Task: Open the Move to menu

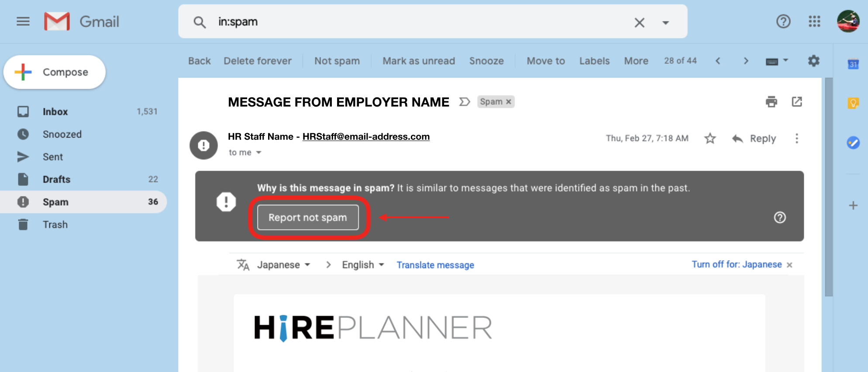Action: (x=546, y=61)
